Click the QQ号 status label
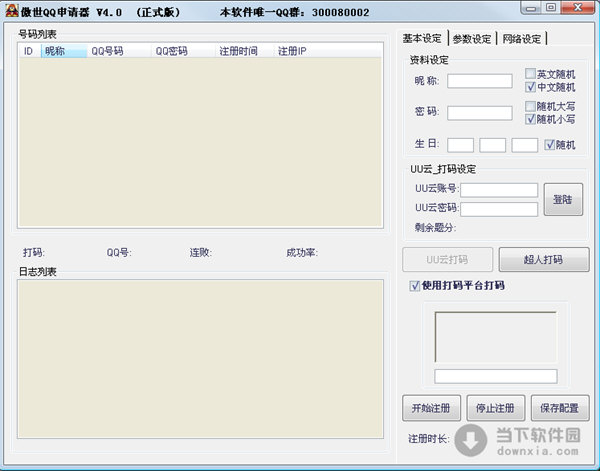 (119, 253)
